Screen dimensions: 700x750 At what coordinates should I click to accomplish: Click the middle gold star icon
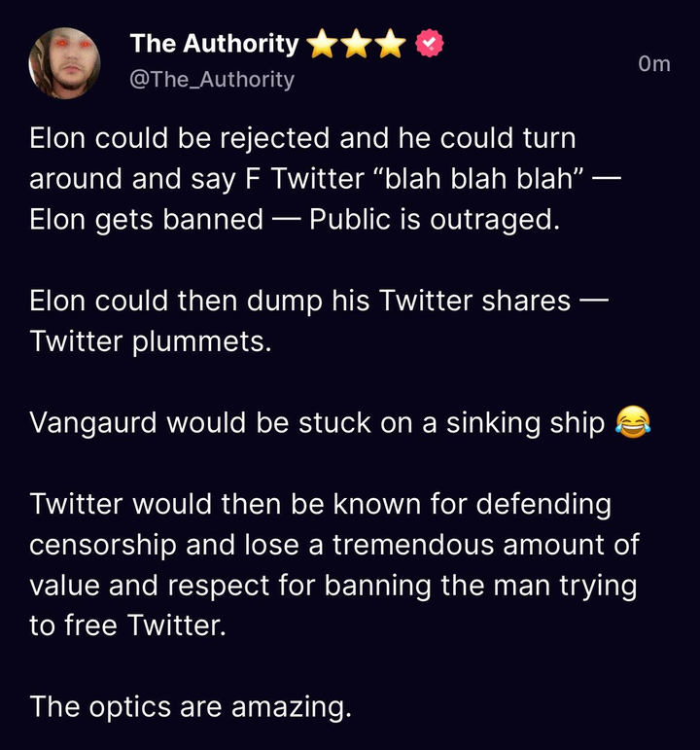(x=356, y=45)
